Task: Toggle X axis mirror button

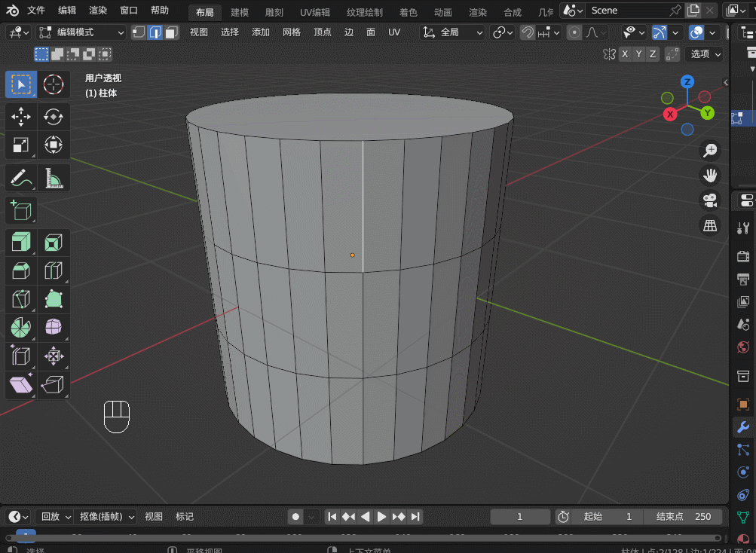Action: 625,54
